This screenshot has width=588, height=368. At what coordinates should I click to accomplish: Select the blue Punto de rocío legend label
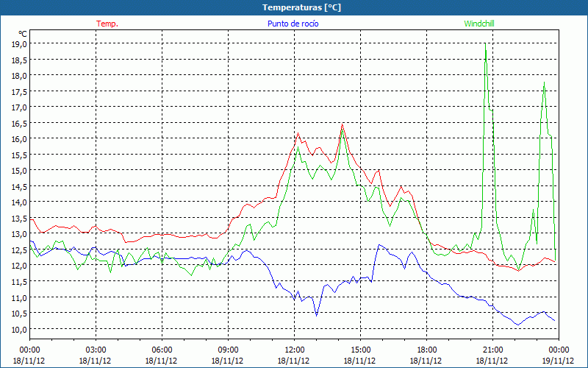(x=293, y=24)
